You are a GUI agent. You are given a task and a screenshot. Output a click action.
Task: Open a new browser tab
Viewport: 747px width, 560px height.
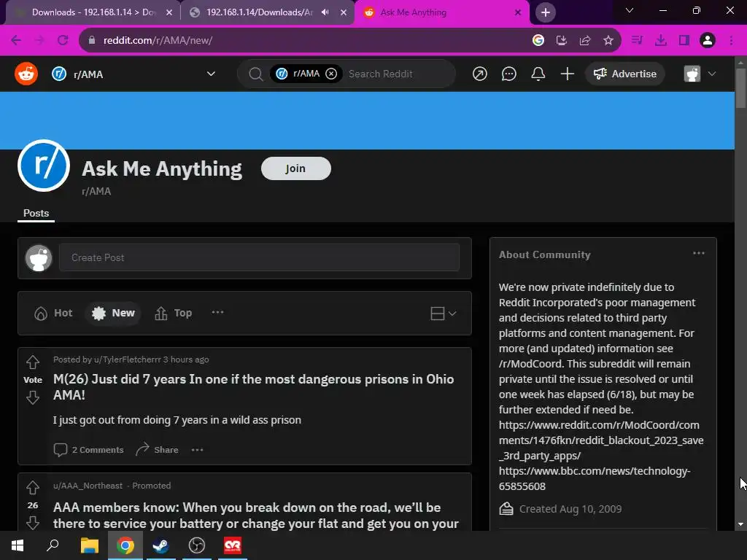(x=546, y=12)
